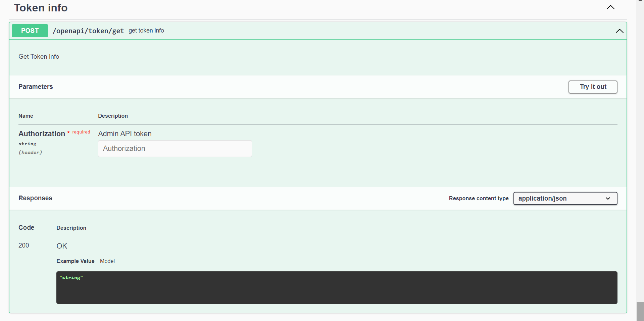Click the 'Name' column header in Parameters
This screenshot has width=644, height=321.
(x=26, y=116)
